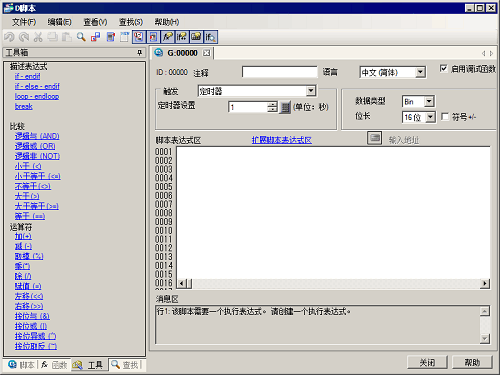Open the 数据类型 Bin dropdown
The width and height of the screenshot is (500, 375).
pyautogui.click(x=429, y=101)
